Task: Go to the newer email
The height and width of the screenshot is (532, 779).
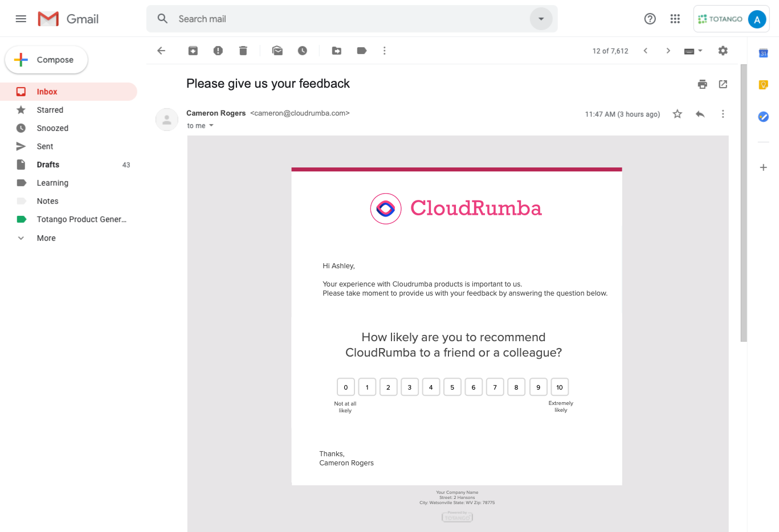Action: (x=646, y=51)
